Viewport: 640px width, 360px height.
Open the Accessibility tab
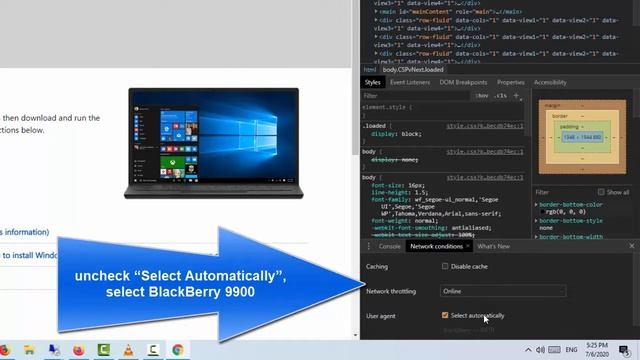[550, 82]
